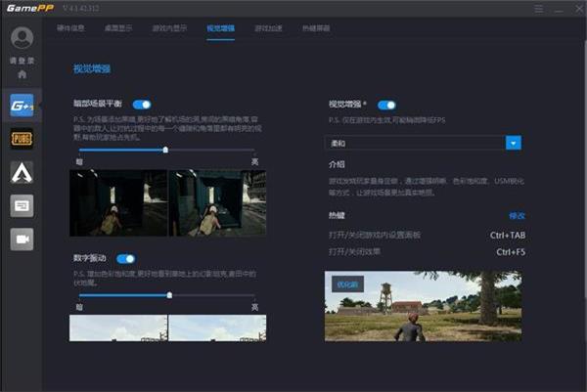
Task: Open the last tab after 游戏加速
Action: tap(316, 28)
